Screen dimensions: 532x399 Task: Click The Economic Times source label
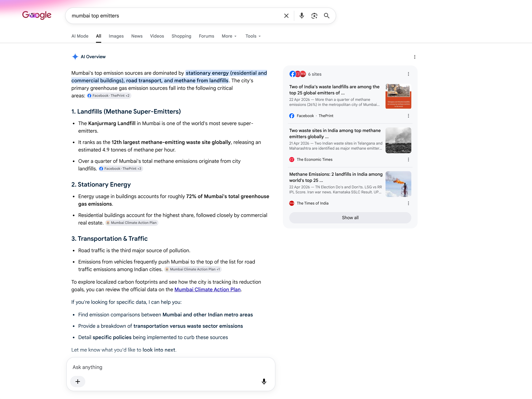click(315, 160)
